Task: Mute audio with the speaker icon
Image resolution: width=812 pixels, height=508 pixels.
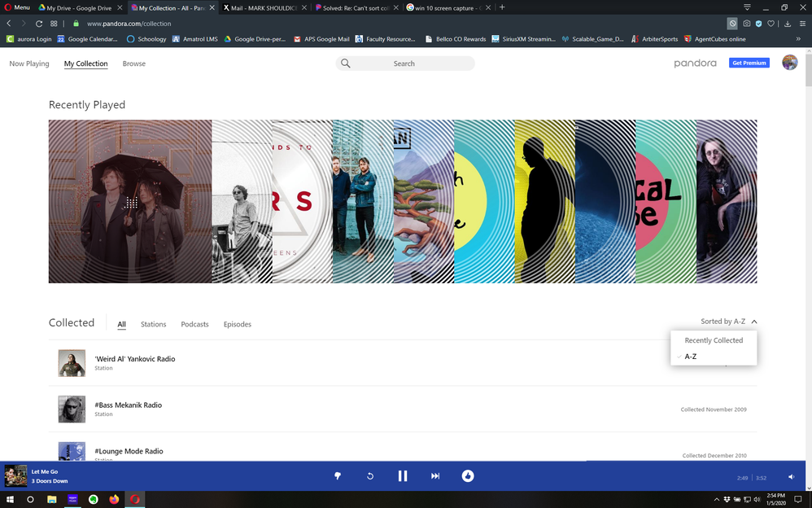Action: (790, 476)
